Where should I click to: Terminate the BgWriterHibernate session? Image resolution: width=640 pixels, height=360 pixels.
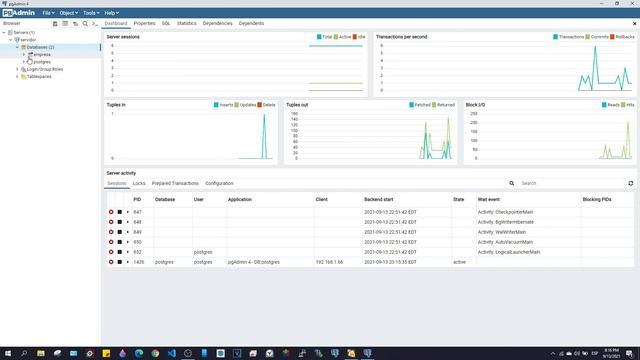click(x=111, y=222)
